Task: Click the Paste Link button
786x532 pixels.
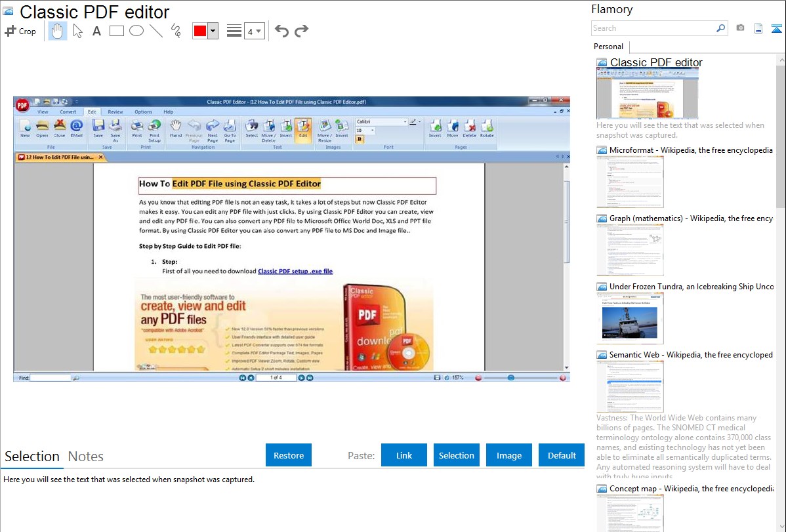Action: [x=404, y=455]
